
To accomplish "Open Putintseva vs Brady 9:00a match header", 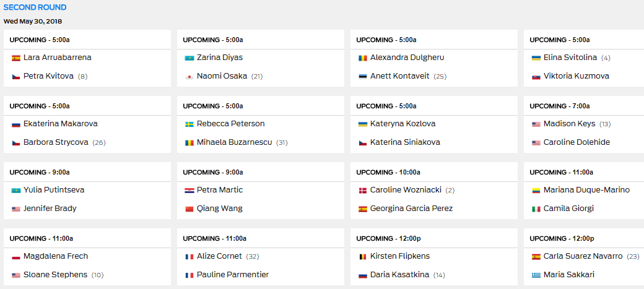I will (x=87, y=172).
